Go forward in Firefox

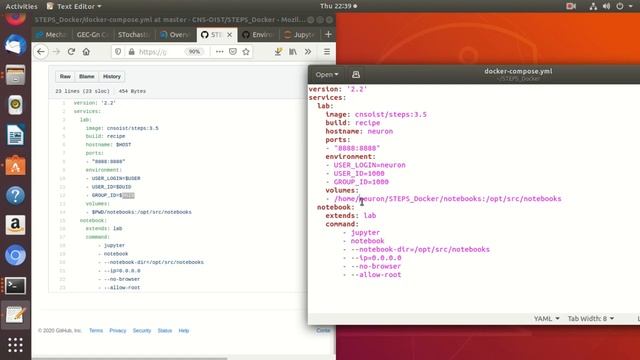56,52
